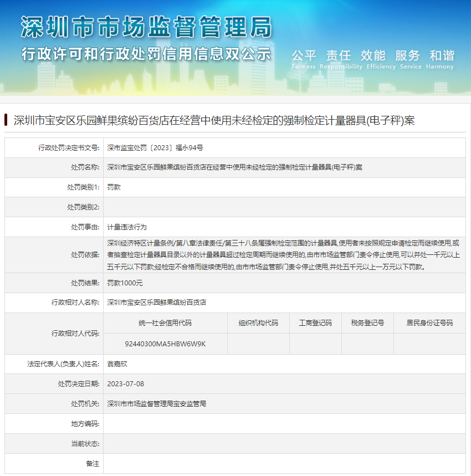
Task: Click the label 处罚类别2:
Action: click(83, 207)
